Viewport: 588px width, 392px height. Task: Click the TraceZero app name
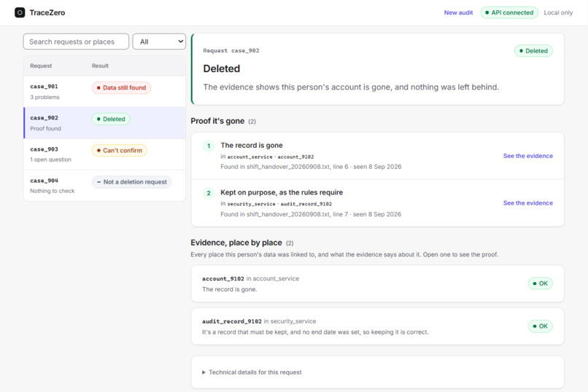pyautogui.click(x=47, y=12)
